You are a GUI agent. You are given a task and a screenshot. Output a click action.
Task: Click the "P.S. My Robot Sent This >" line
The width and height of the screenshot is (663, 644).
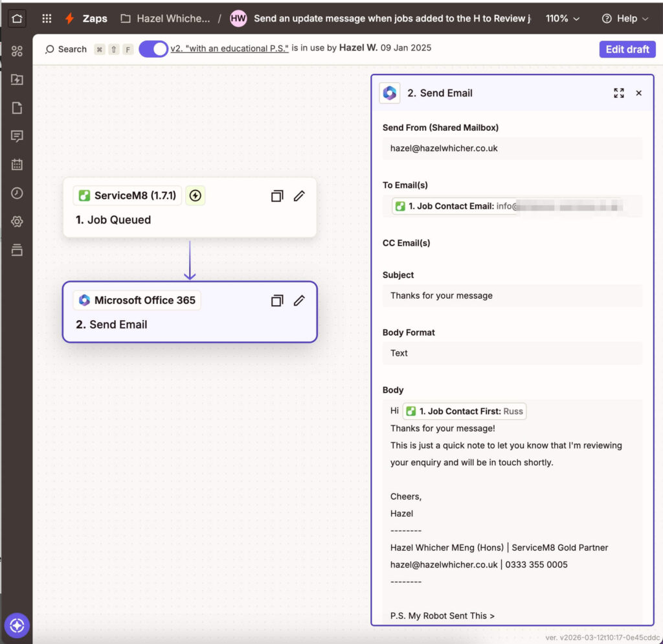tap(442, 616)
